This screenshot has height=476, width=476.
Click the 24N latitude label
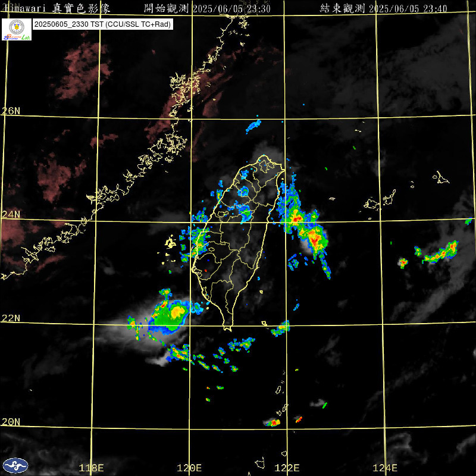[11, 214]
